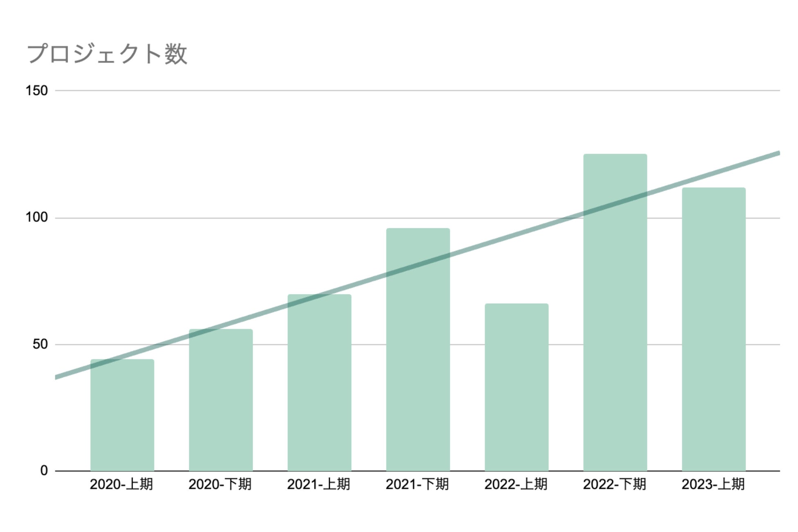This screenshot has width=798, height=532.
Task: Click the 150 y-axis label
Action: coord(37,90)
